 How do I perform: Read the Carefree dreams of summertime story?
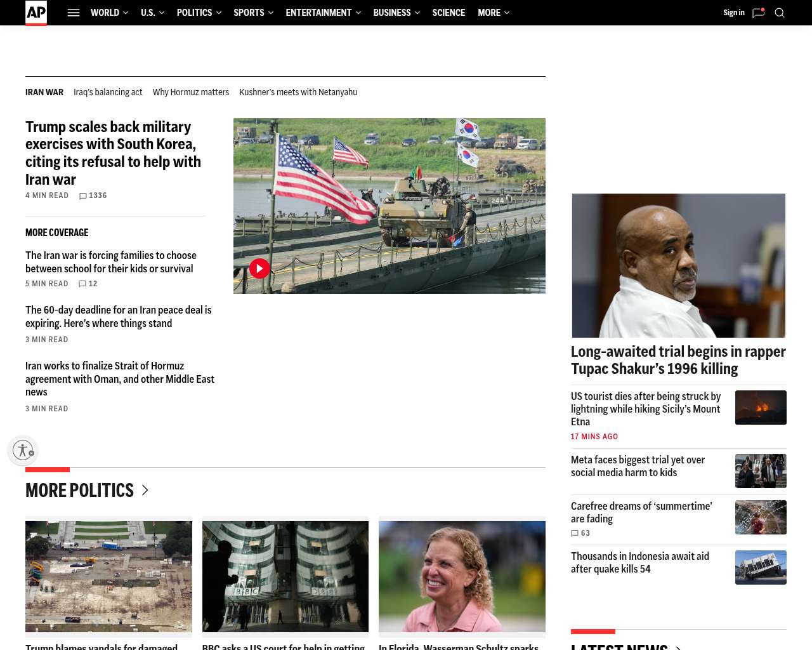click(x=641, y=512)
